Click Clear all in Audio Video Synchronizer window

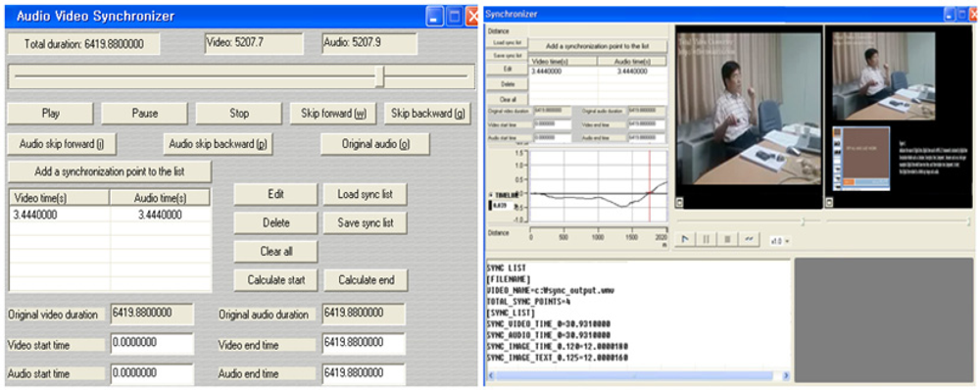pyautogui.click(x=275, y=251)
